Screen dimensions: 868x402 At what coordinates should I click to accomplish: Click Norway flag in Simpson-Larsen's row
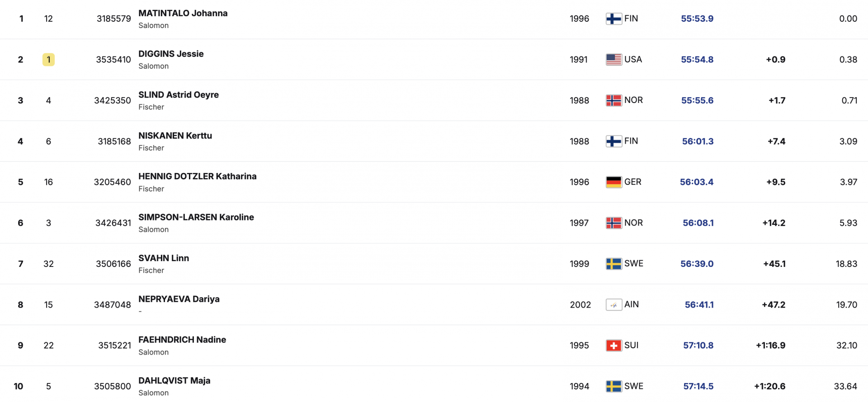[613, 223]
